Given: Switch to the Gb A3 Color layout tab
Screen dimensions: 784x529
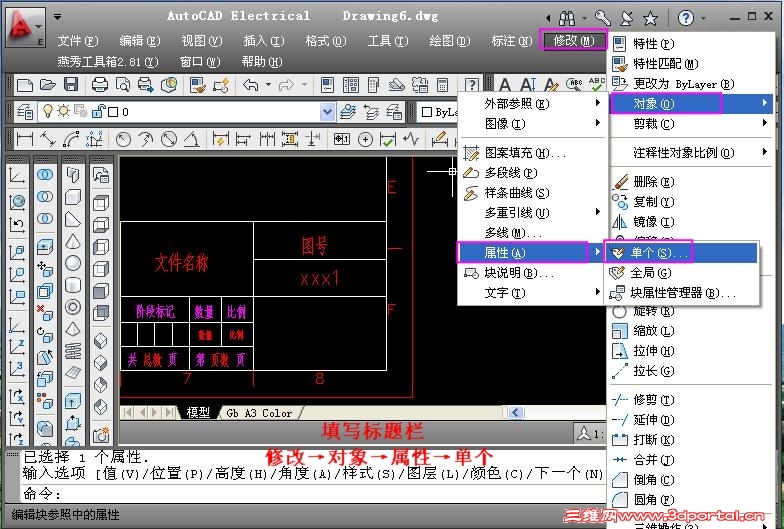Looking at the screenshot, I should [259, 413].
